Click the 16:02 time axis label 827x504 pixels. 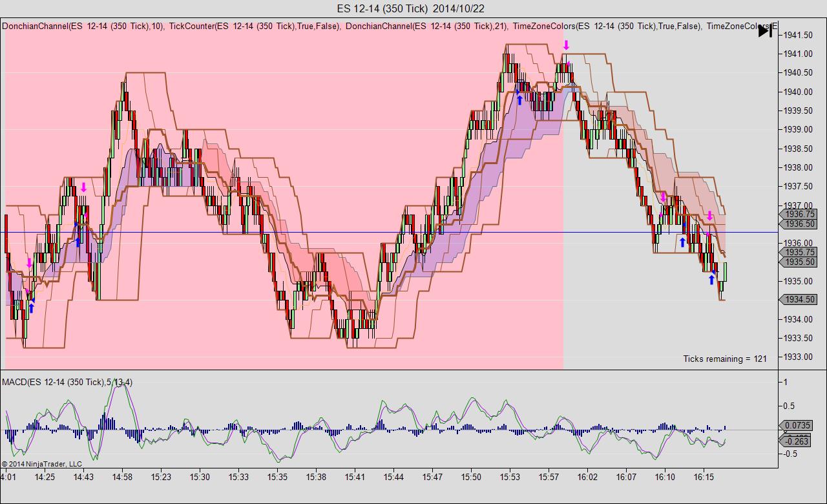[x=587, y=477]
